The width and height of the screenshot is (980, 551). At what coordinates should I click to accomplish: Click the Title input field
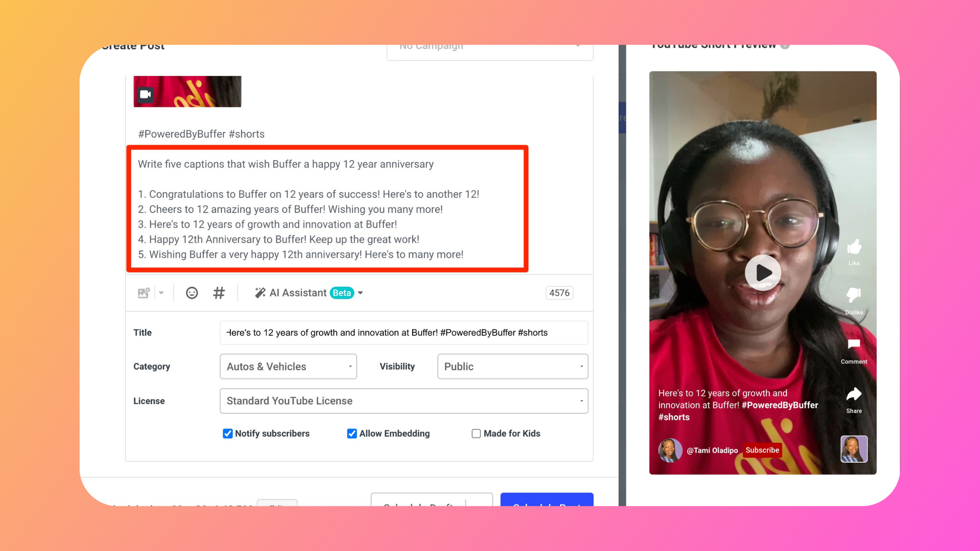(x=403, y=332)
